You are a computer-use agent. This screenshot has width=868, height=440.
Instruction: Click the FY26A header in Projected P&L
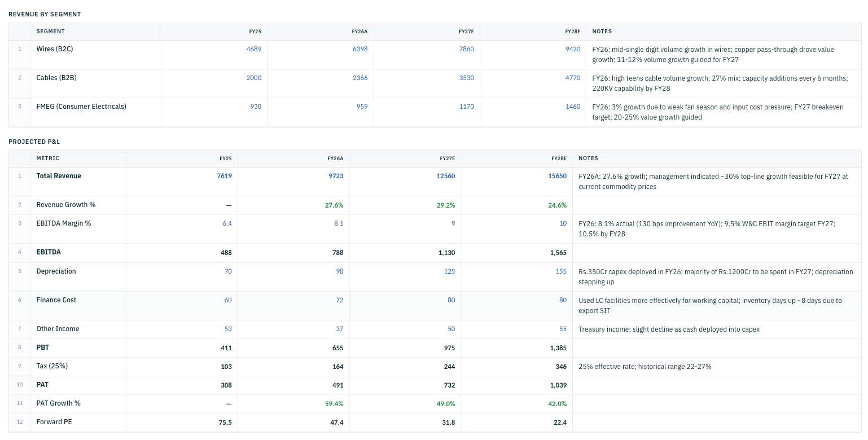(335, 159)
